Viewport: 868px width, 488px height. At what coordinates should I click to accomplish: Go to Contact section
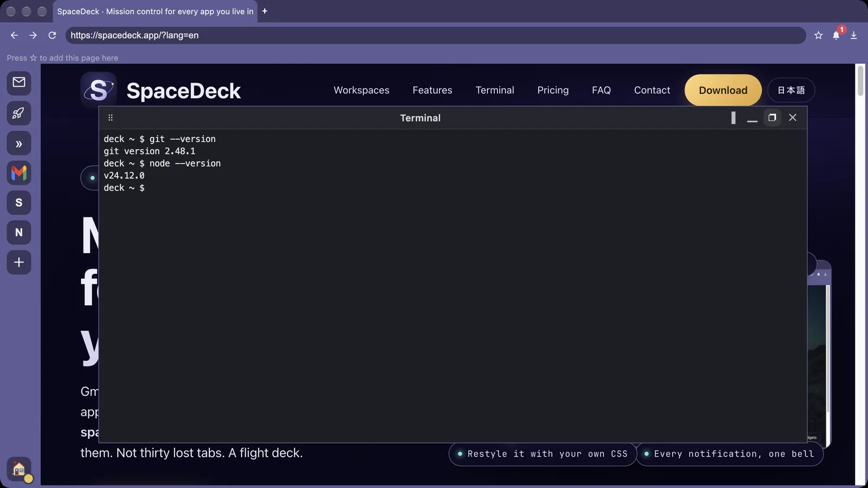click(x=652, y=90)
